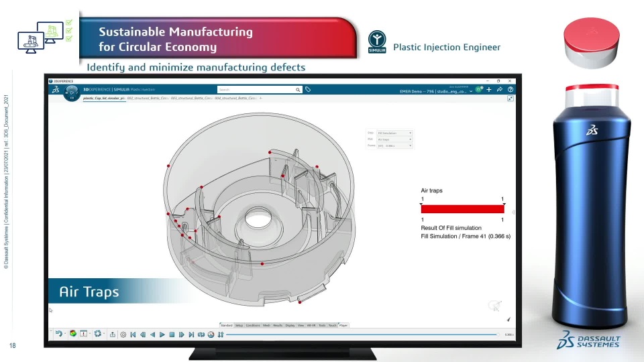This screenshot has width=644, height=362.
Task: Click the 'Result Of Fill simulation' legend text
Action: [451, 228]
